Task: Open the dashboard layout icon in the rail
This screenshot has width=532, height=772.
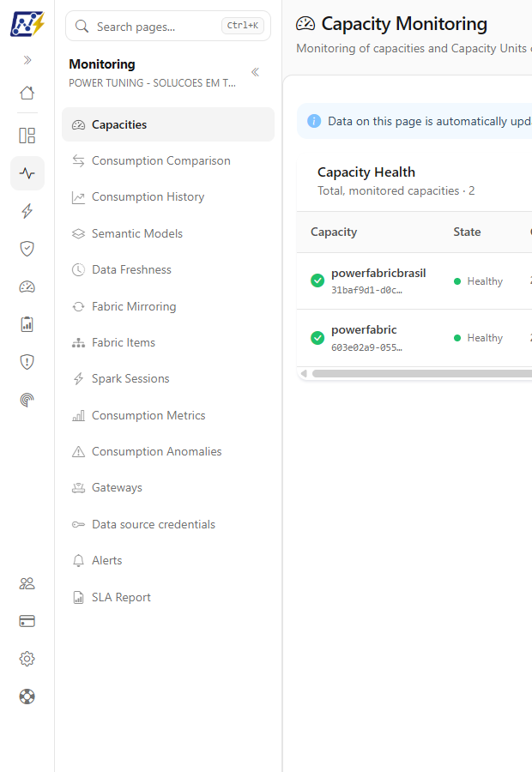Action: tap(27, 136)
